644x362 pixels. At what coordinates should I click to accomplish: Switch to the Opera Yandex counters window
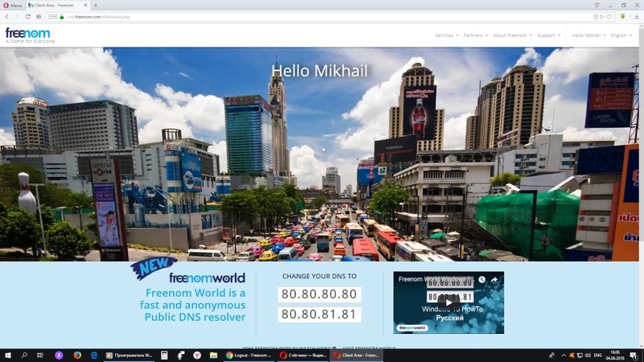pos(303,356)
